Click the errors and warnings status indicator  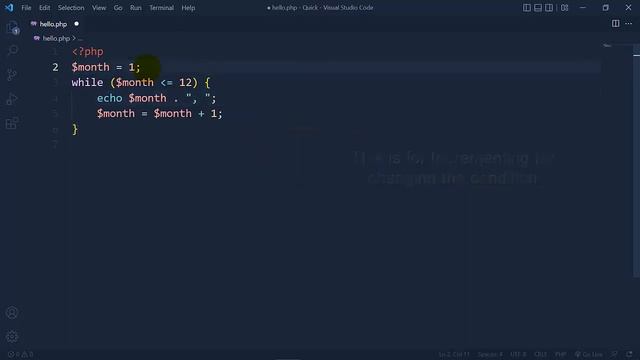pos(20,354)
